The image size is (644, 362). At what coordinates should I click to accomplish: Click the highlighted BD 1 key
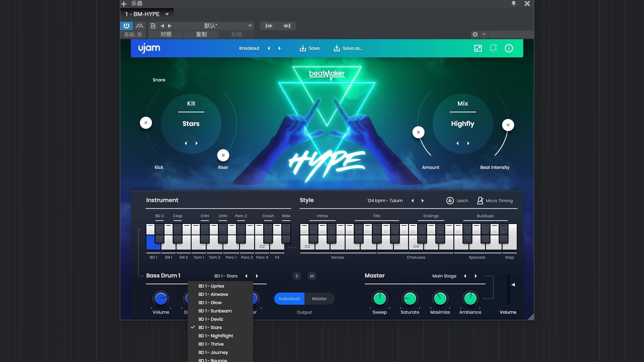[x=153, y=243]
